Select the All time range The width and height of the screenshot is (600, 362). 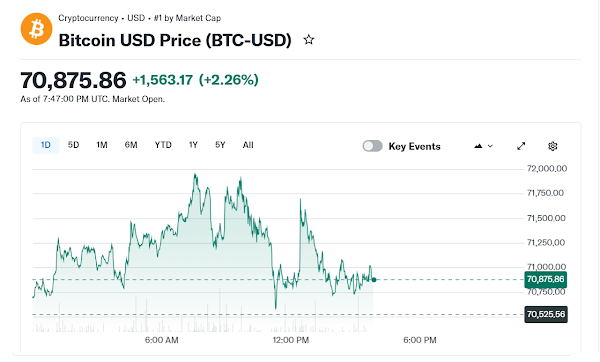(248, 145)
